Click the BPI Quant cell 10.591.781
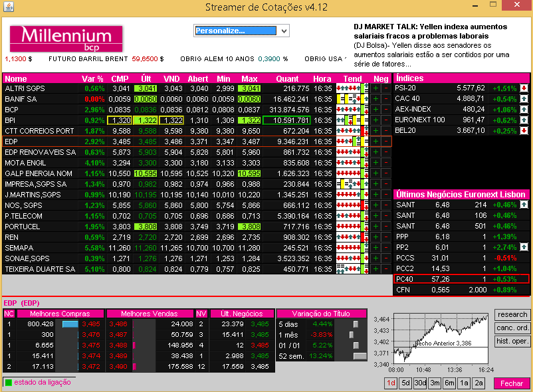 click(x=286, y=120)
